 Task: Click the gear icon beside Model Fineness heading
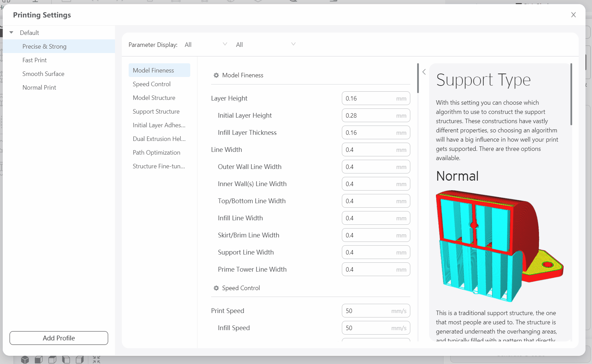pos(216,75)
